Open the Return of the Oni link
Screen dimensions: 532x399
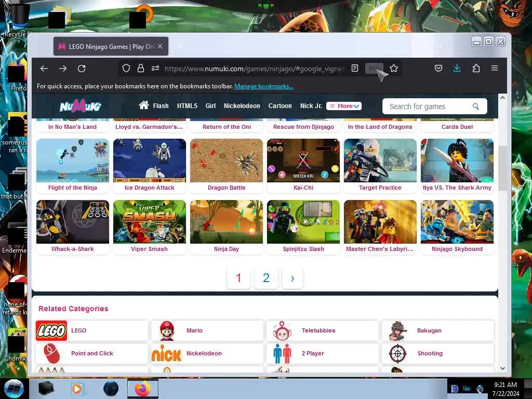[227, 127]
